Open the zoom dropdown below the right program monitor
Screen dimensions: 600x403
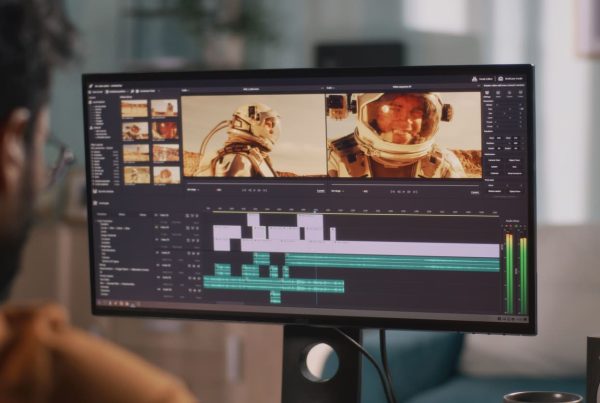click(337, 191)
